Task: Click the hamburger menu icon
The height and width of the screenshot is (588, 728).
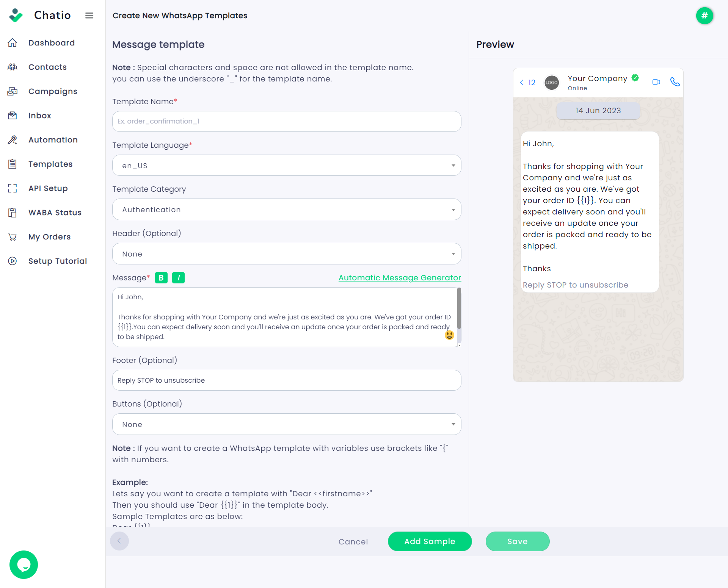Action: (x=89, y=16)
